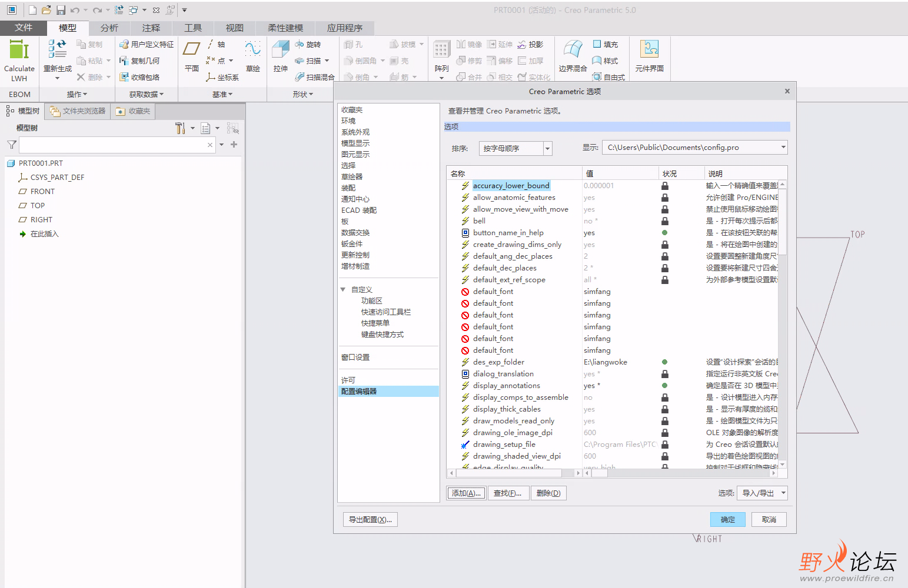
Task: Close the Creo Parametric 选项 dialog
Action: 787,91
